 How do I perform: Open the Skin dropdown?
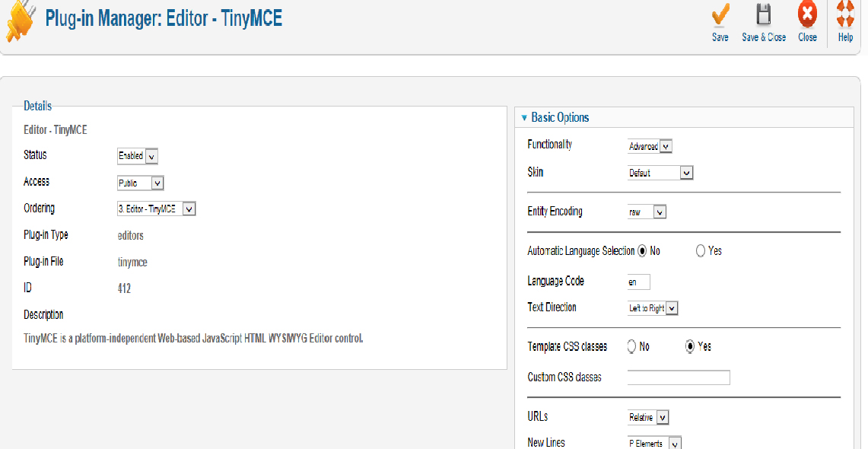point(660,173)
